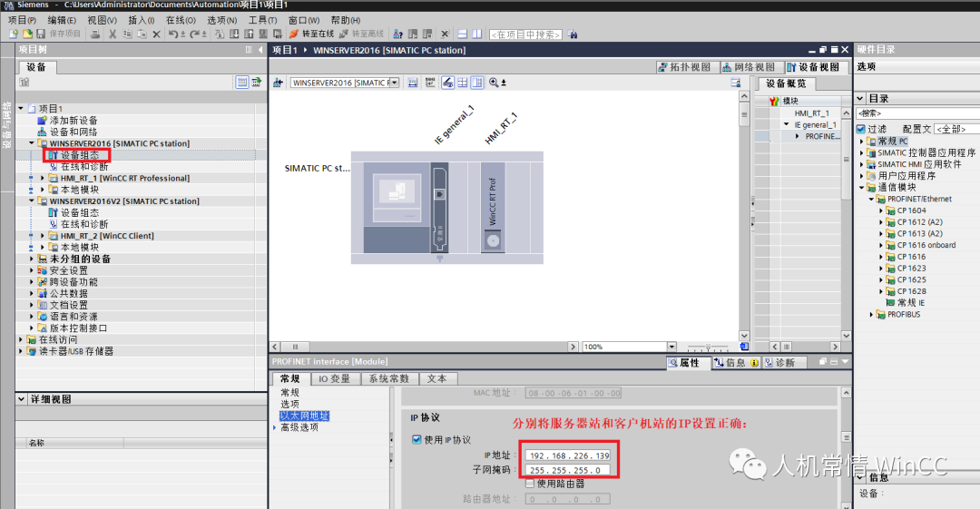Image resolution: width=980 pixels, height=509 pixels.
Task: Click the 转至离线 go offline button
Action: coord(361,34)
